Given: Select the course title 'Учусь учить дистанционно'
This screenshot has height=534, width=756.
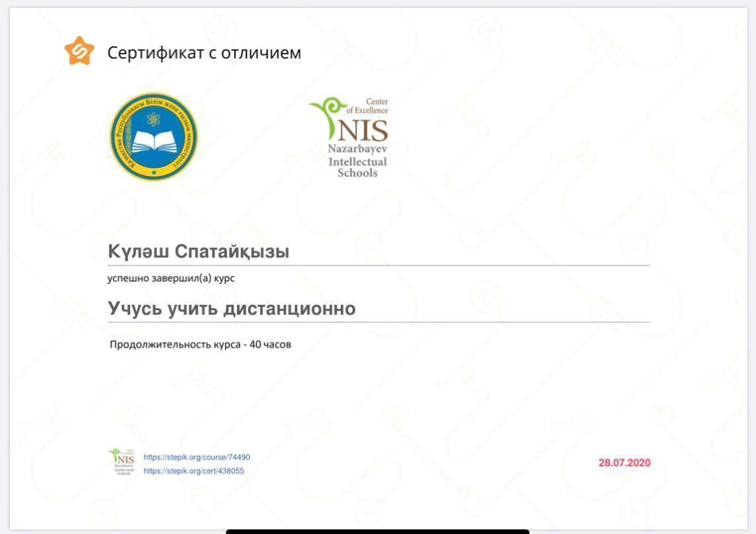Looking at the screenshot, I should (231, 308).
